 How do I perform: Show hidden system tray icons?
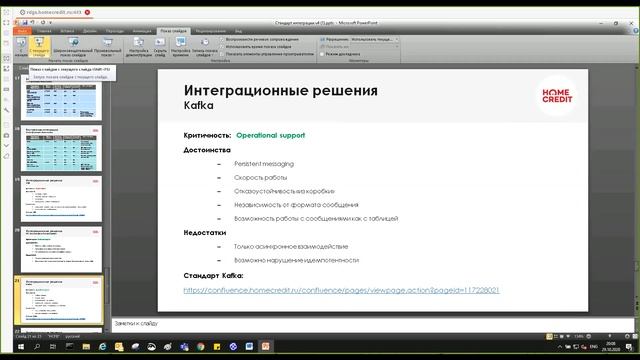pyautogui.click(x=560, y=347)
